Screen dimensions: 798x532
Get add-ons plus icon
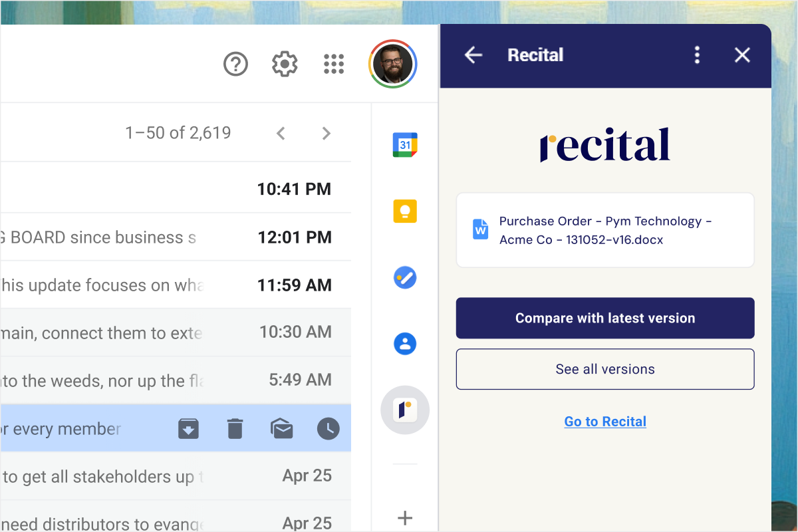405,518
